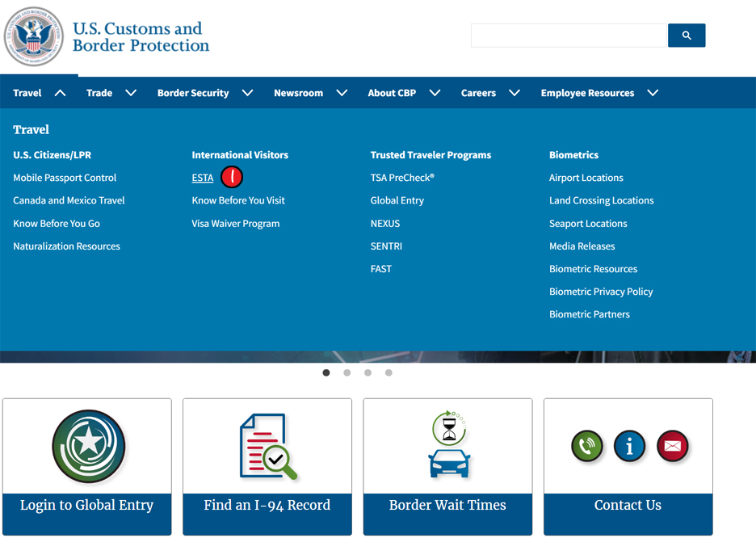The image size is (756, 538).
Task: Switch to the third carousel slide dot
Action: 367,372
